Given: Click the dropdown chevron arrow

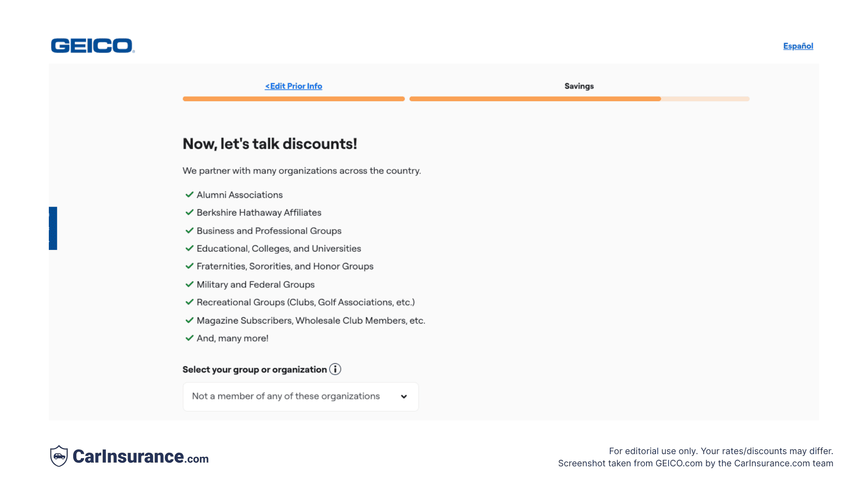Looking at the screenshot, I should pos(404,396).
